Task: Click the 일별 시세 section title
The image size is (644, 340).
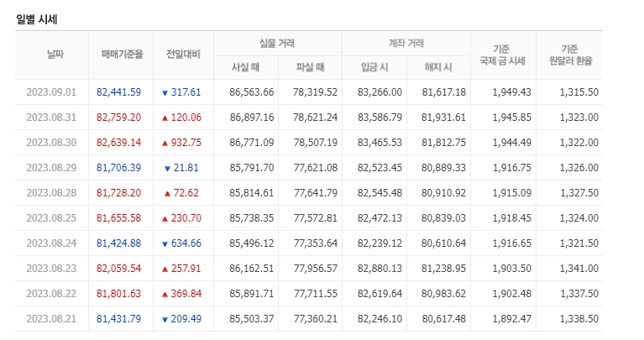Action: pyautogui.click(x=37, y=19)
